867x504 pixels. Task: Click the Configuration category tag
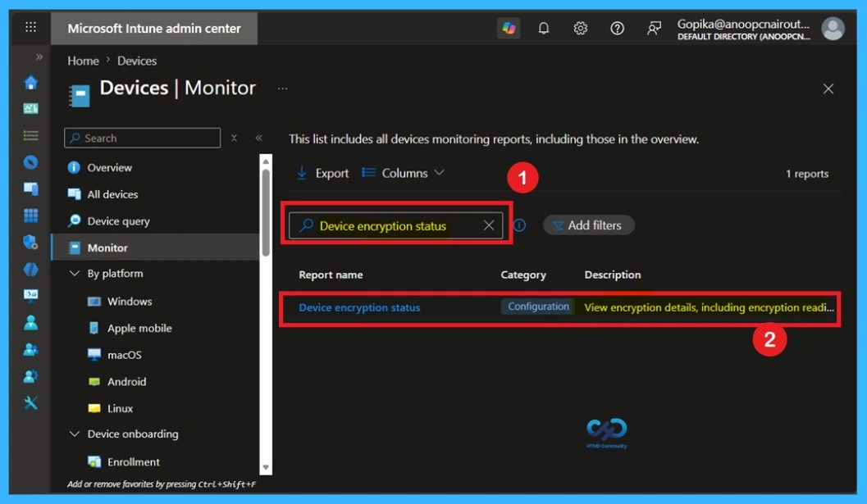538,306
